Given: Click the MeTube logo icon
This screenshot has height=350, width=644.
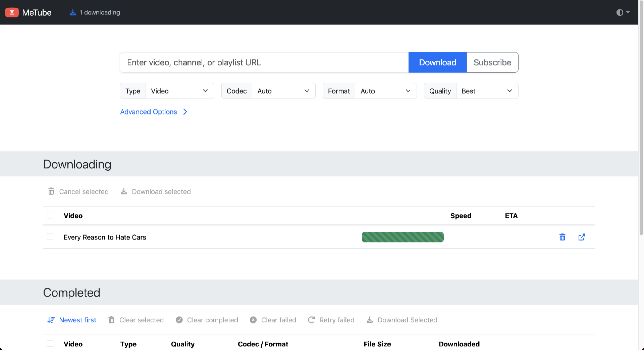Looking at the screenshot, I should 12,12.
